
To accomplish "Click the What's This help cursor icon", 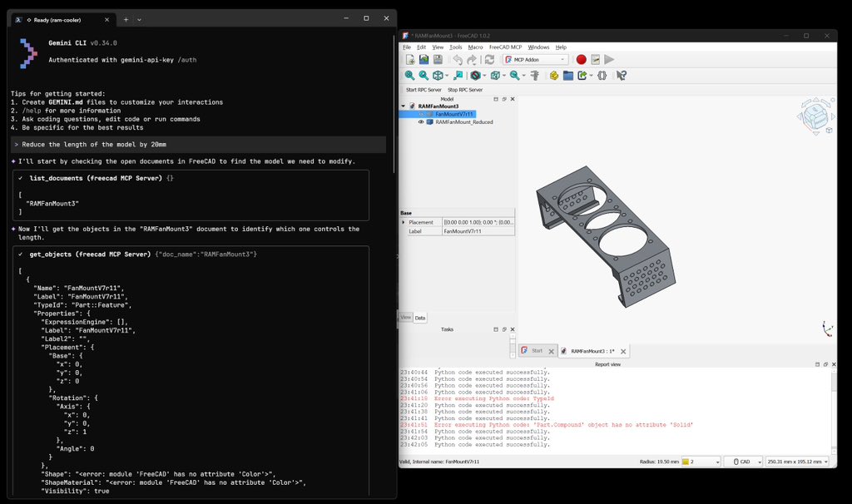I will click(622, 76).
